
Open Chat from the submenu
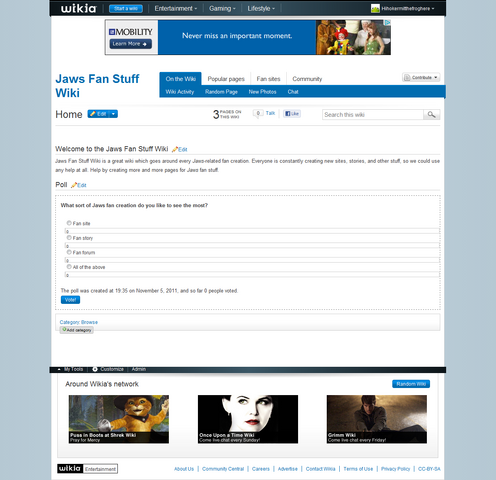point(293,92)
